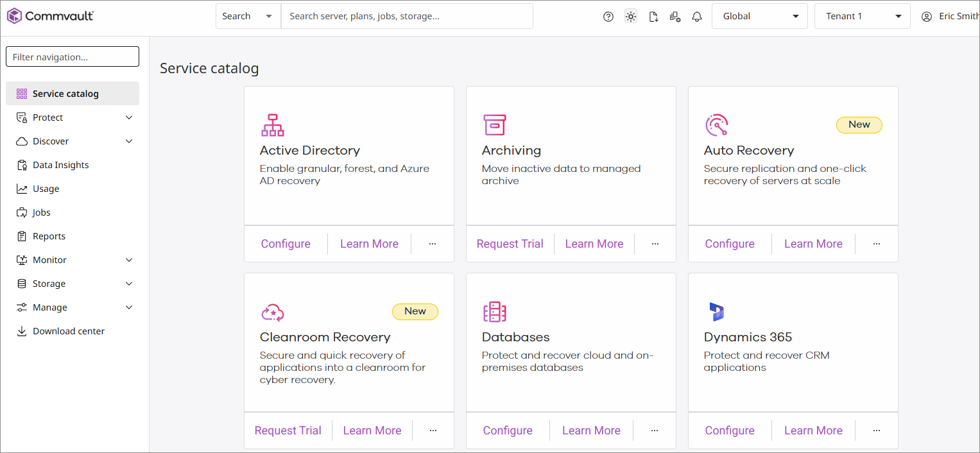The height and width of the screenshot is (453, 980).
Task: Request Trial for Archiving
Action: point(510,244)
